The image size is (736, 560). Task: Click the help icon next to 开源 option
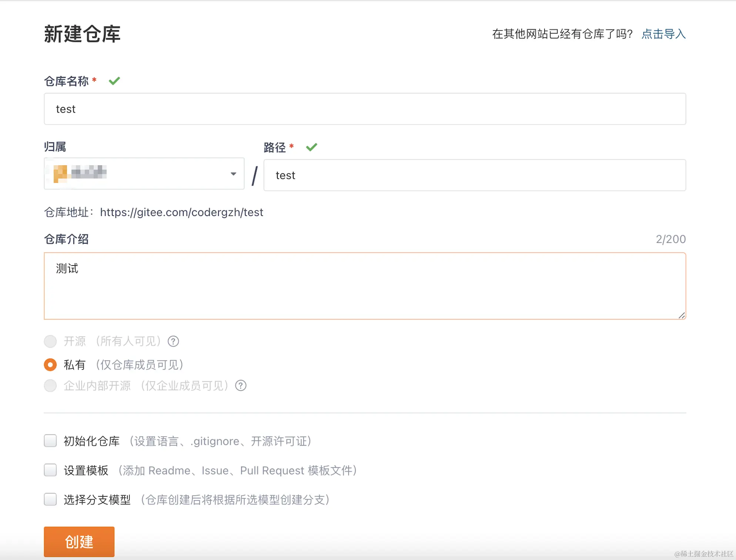click(x=173, y=341)
